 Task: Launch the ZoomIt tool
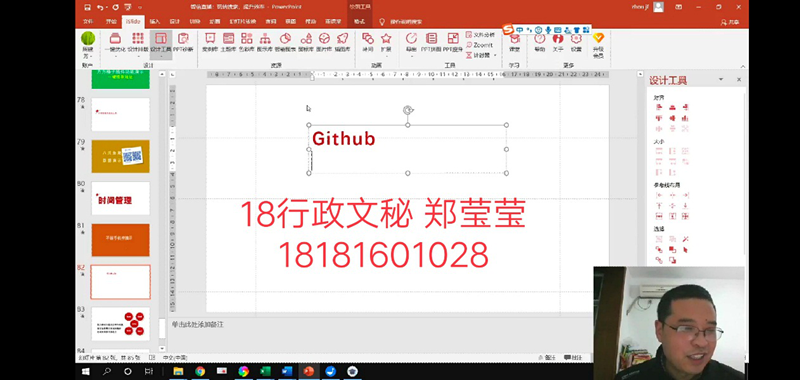coord(479,45)
